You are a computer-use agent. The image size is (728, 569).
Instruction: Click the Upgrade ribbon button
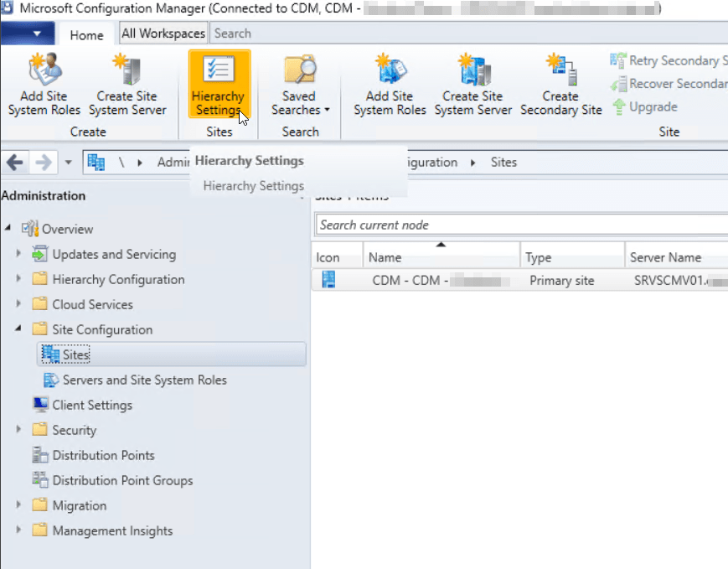645,106
